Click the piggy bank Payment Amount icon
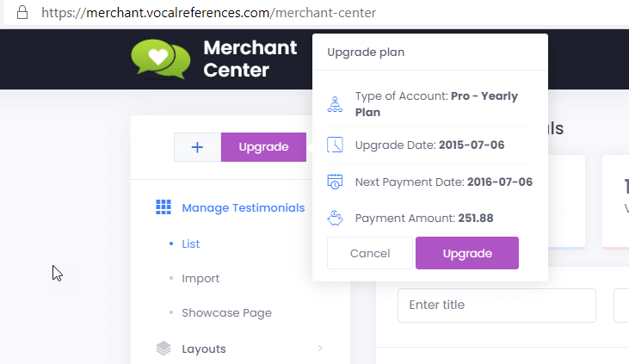629x364 pixels. 335,219
